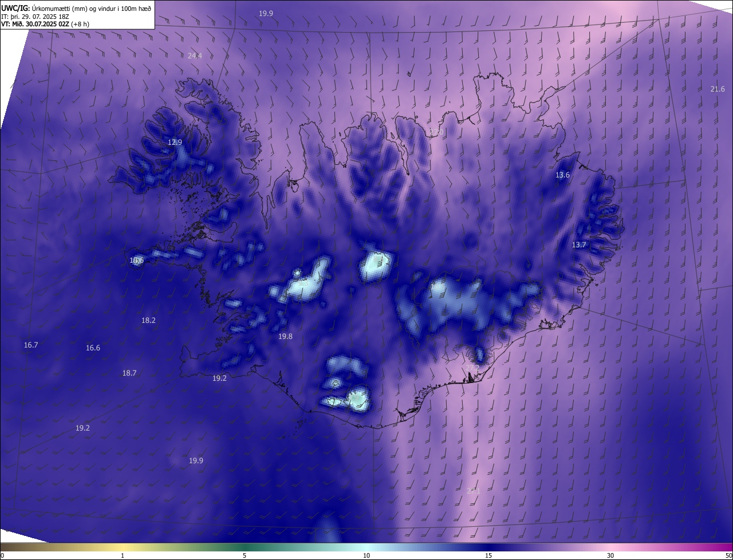Click the 16.7 value label
Viewport: 733px width, 560px height.
click(31, 345)
